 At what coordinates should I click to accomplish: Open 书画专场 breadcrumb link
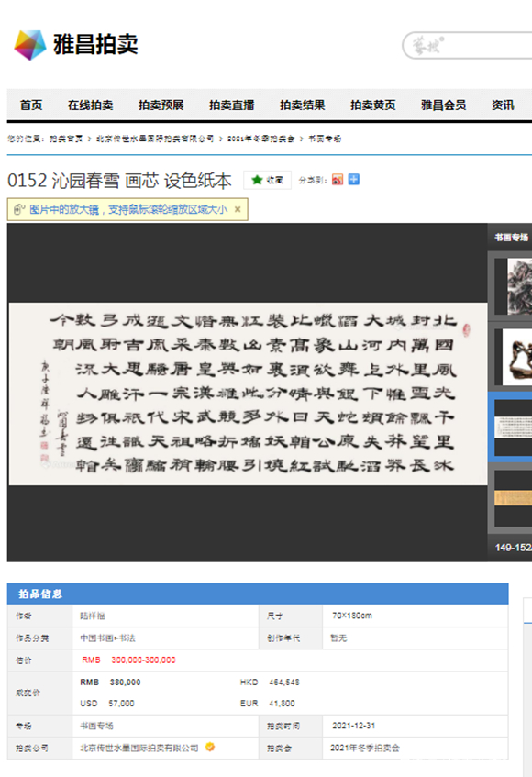pyautogui.click(x=325, y=139)
